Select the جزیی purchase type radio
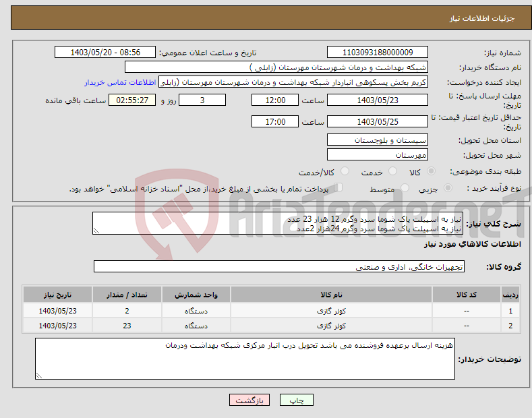This screenshot has width=532, height=418. (448, 188)
